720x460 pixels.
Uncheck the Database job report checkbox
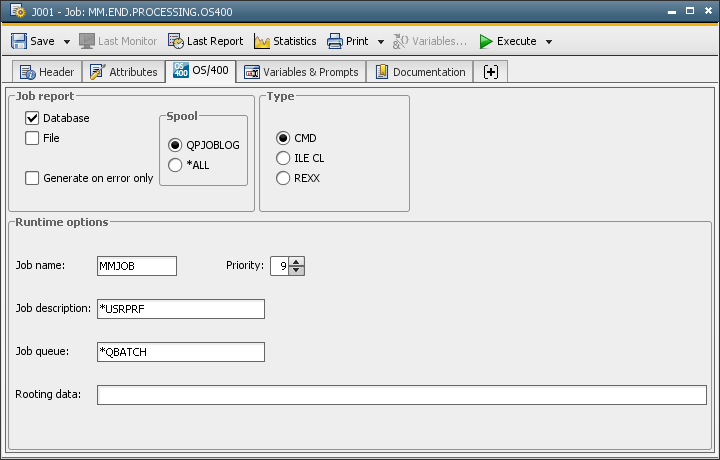tap(32, 118)
